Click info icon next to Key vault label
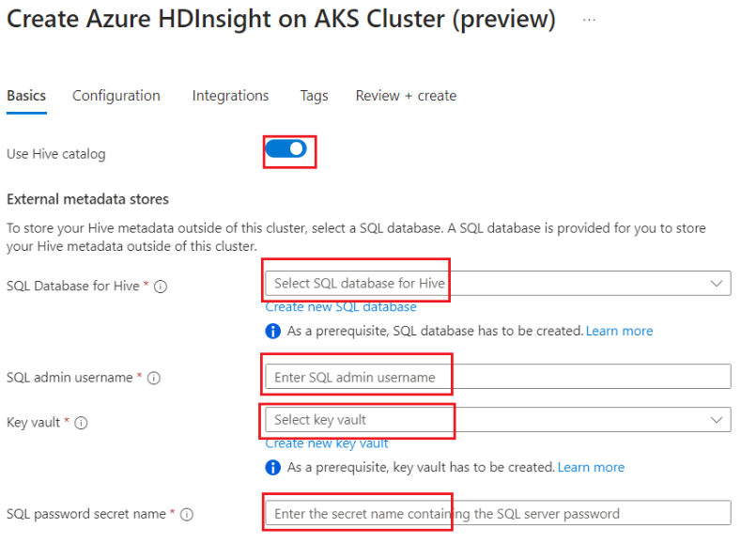 point(81,423)
